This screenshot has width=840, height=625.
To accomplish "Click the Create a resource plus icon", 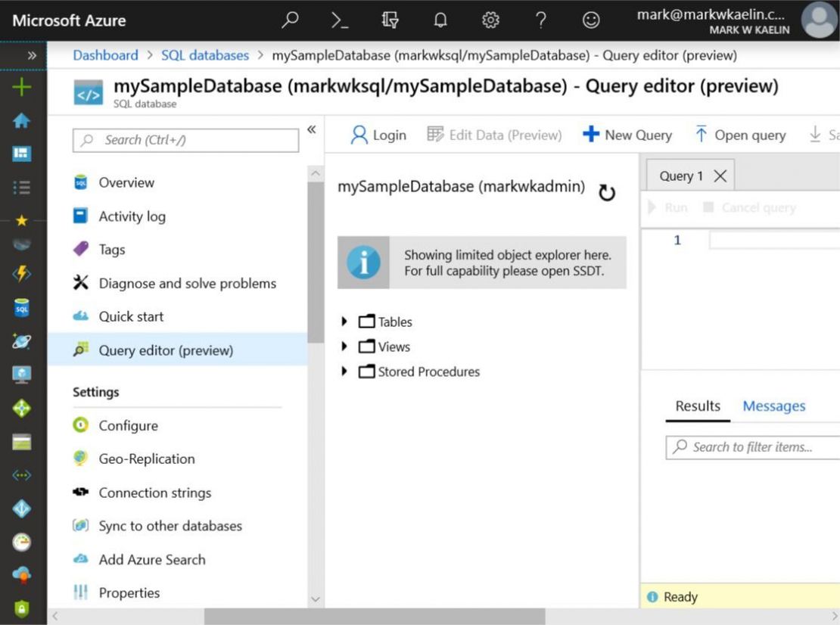I will click(20, 86).
